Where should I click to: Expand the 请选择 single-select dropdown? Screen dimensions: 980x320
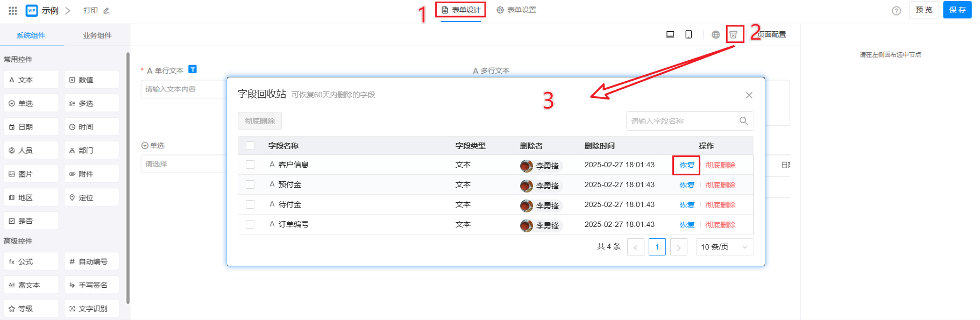click(183, 164)
